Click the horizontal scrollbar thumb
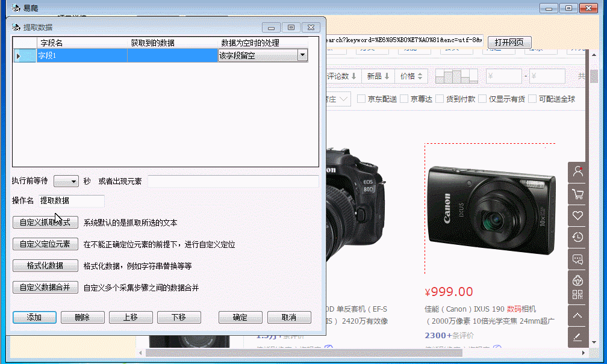Image resolution: width=607 pixels, height=364 pixels. [304, 353]
